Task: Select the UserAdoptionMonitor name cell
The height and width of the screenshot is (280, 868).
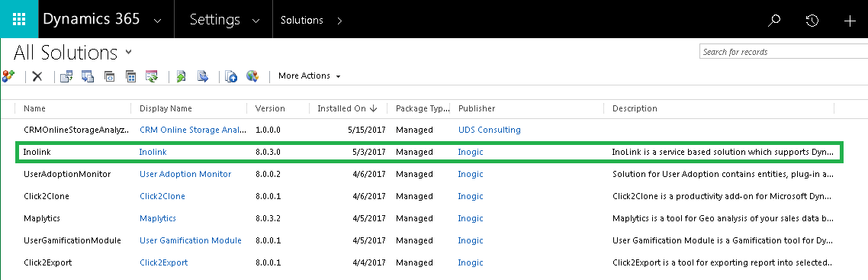Action: pos(67,174)
